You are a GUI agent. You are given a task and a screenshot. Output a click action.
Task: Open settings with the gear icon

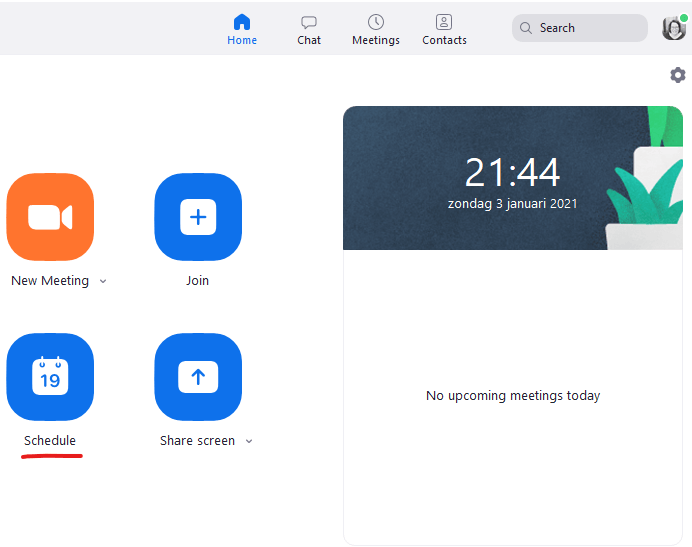[x=678, y=75]
